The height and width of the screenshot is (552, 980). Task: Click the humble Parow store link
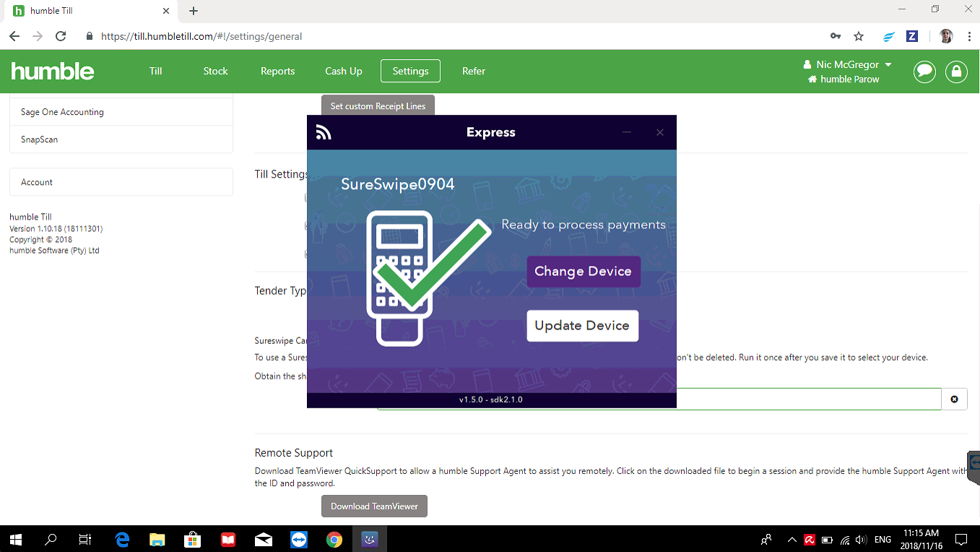tap(844, 79)
